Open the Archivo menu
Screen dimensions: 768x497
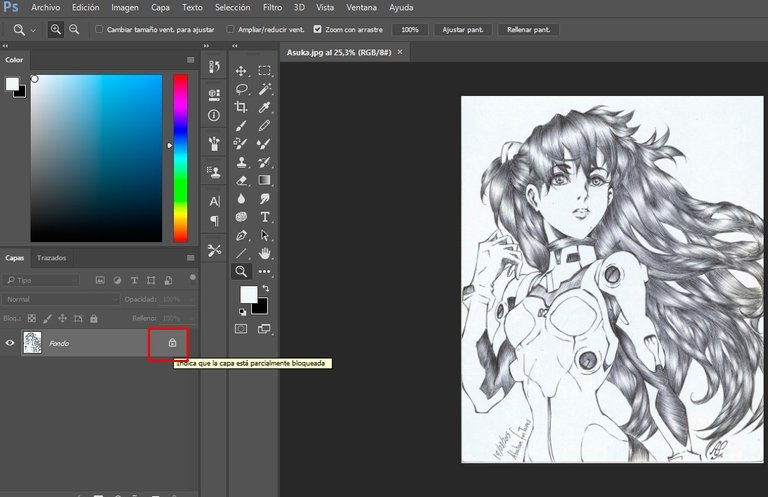coord(46,7)
